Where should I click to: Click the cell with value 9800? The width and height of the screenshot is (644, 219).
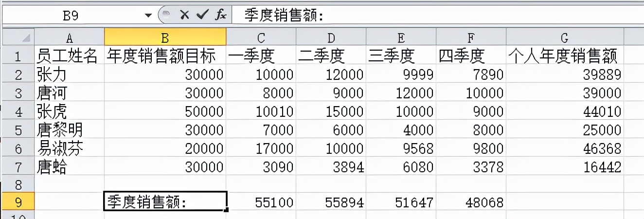pyautogui.click(x=471, y=148)
